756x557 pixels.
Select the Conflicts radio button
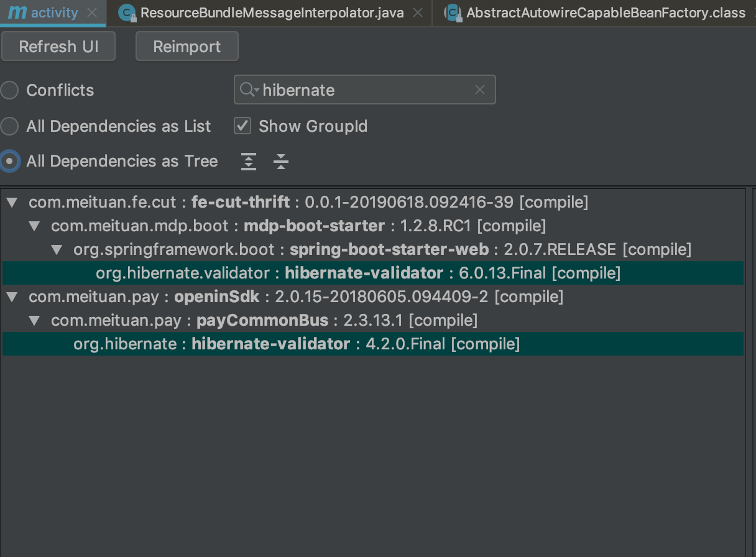pos(9,90)
